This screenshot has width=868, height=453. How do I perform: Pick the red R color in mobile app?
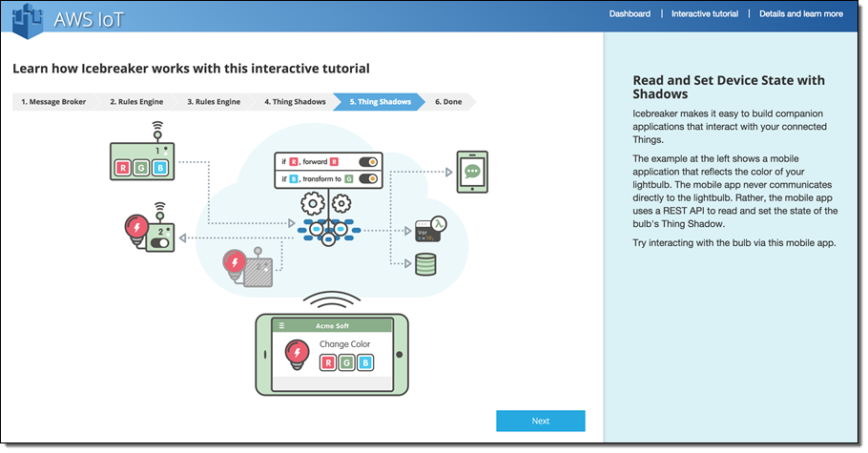326,362
